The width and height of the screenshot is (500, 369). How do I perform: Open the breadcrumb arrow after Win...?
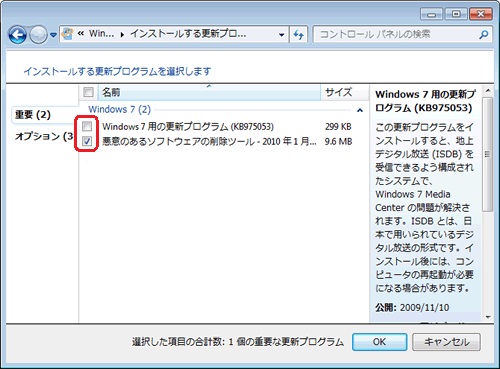pyautogui.click(x=122, y=34)
